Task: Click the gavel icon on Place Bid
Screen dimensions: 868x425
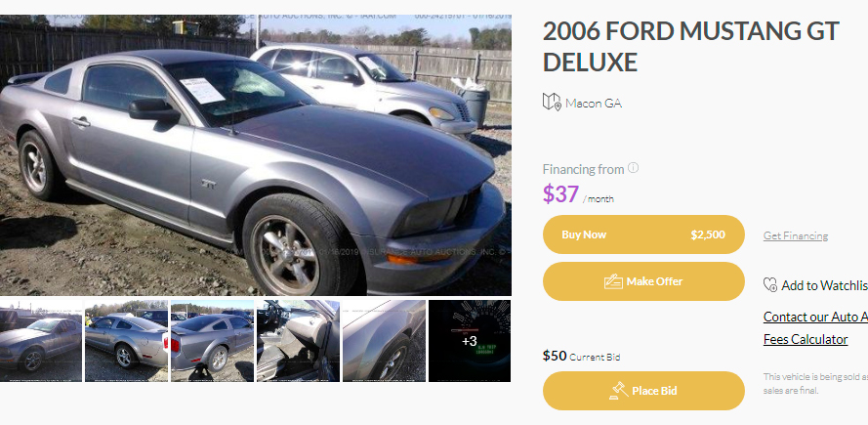Action: (x=618, y=391)
